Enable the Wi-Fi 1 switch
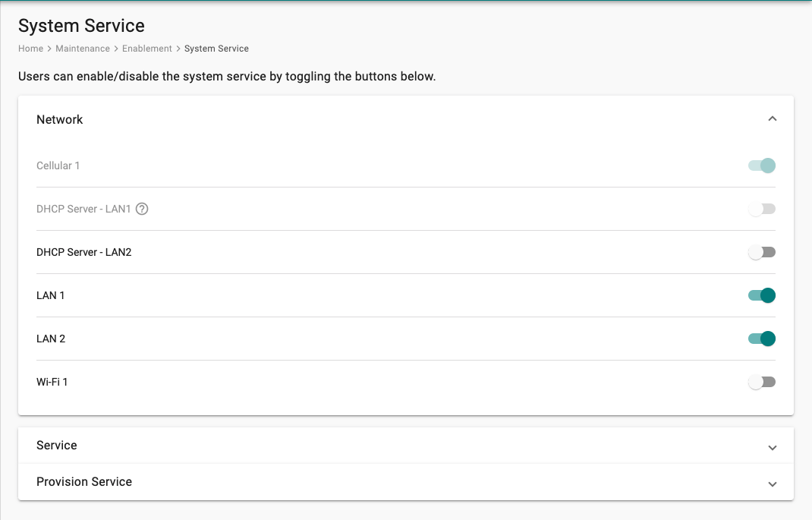This screenshot has height=520, width=812. (762, 382)
